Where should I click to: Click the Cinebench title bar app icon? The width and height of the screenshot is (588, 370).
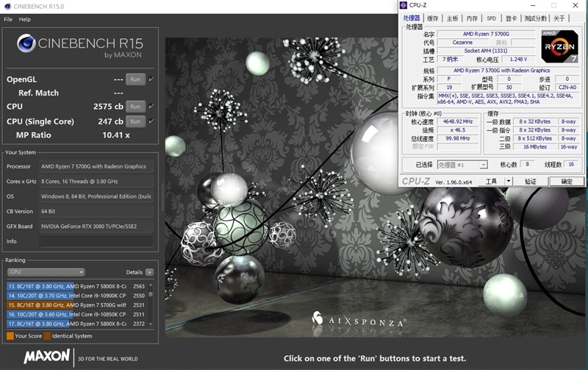pyautogui.click(x=7, y=7)
